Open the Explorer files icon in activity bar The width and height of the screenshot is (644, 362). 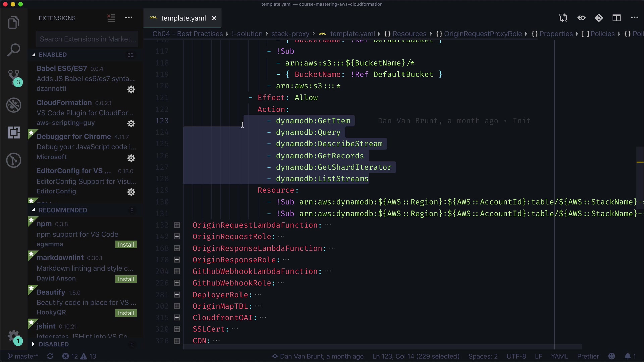click(x=13, y=23)
